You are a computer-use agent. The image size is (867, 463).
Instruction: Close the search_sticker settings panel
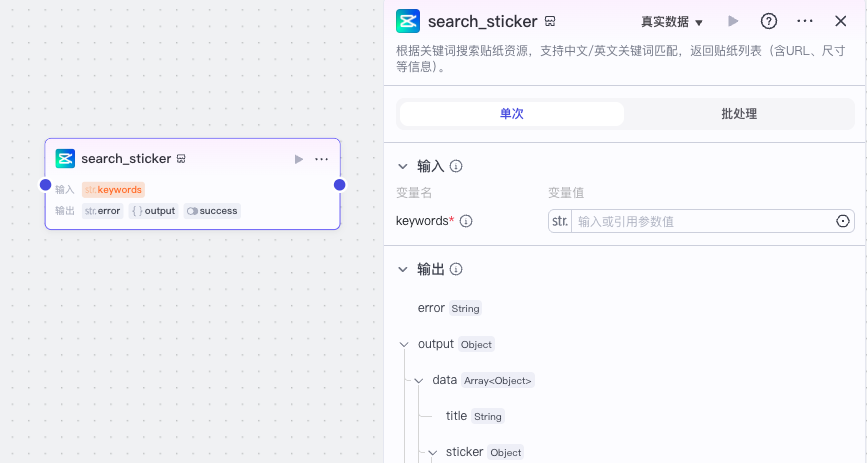(x=840, y=22)
